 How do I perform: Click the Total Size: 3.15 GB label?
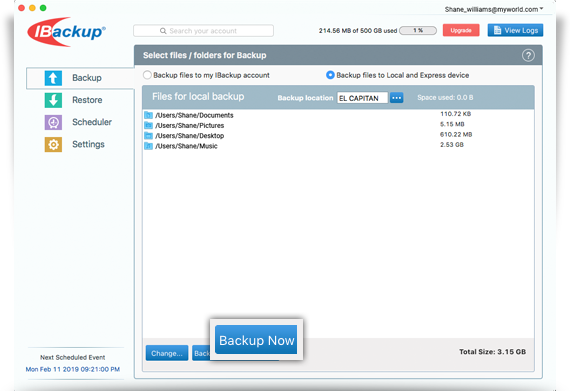click(x=492, y=352)
